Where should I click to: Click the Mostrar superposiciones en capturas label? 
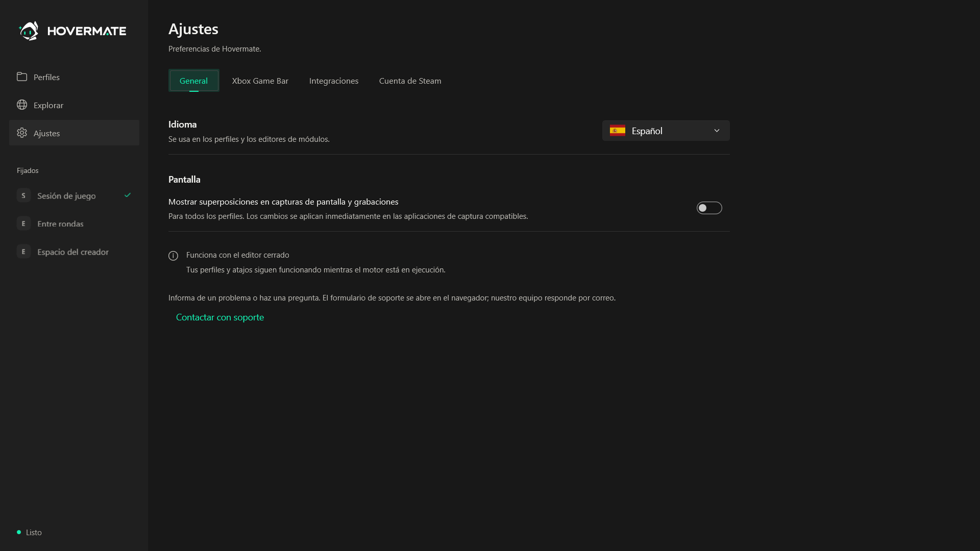pos(283,202)
